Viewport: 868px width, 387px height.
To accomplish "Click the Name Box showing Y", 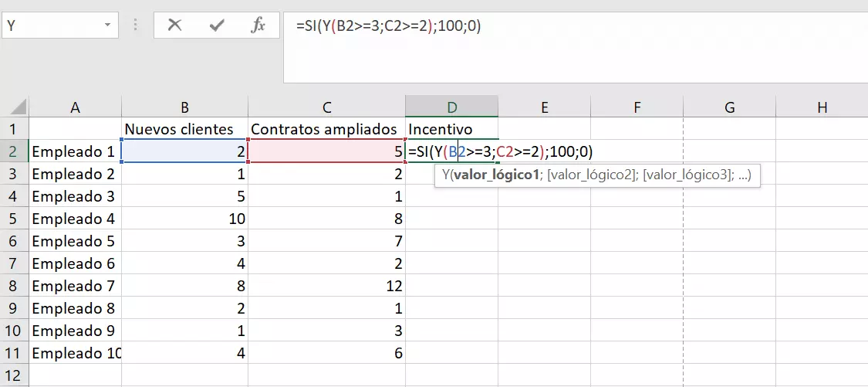I will [x=59, y=26].
